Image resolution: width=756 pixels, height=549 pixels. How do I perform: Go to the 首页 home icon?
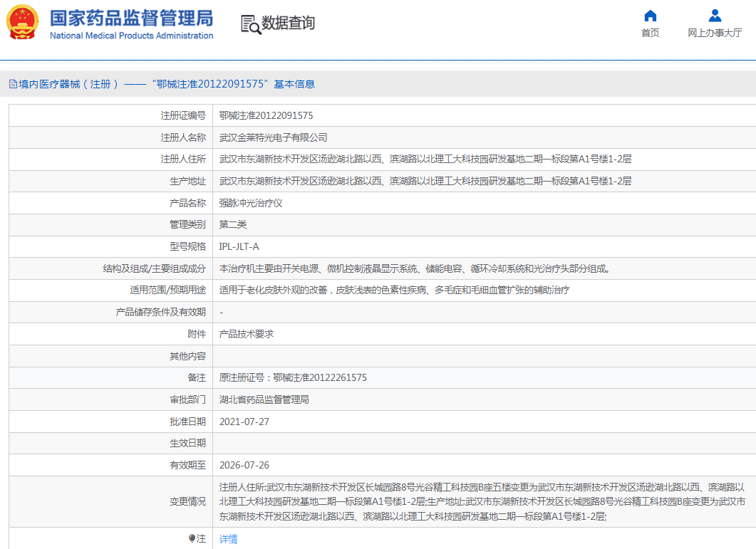click(650, 16)
